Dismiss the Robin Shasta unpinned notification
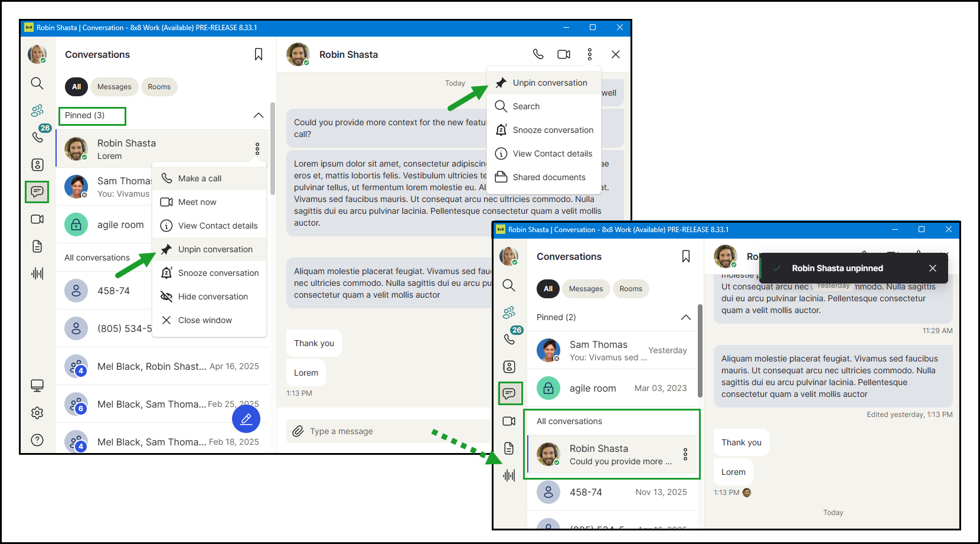980x544 pixels. tap(933, 268)
